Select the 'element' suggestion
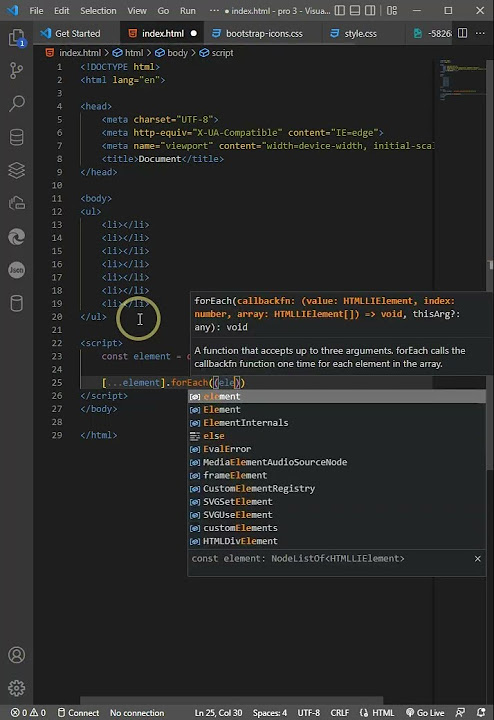Screen dimensions: 494x720 click(337, 396)
